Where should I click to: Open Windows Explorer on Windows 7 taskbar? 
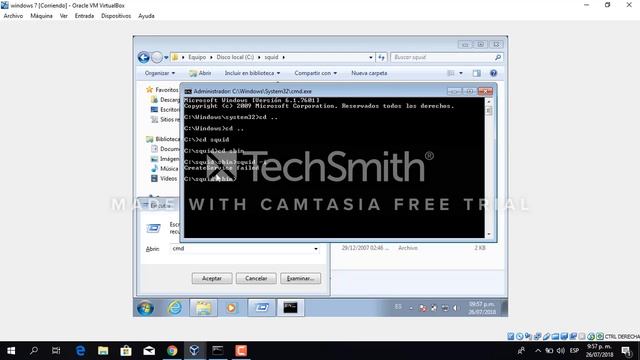pyautogui.click(x=203, y=308)
